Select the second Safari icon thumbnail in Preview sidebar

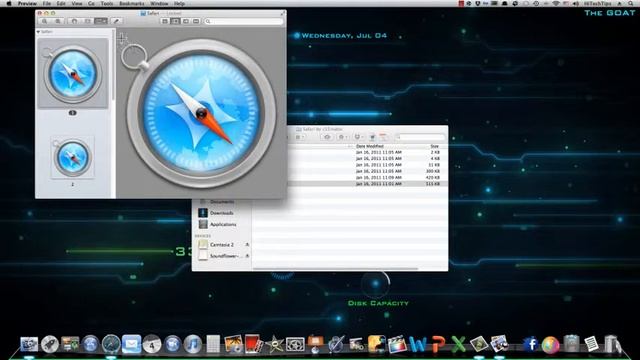pos(73,158)
